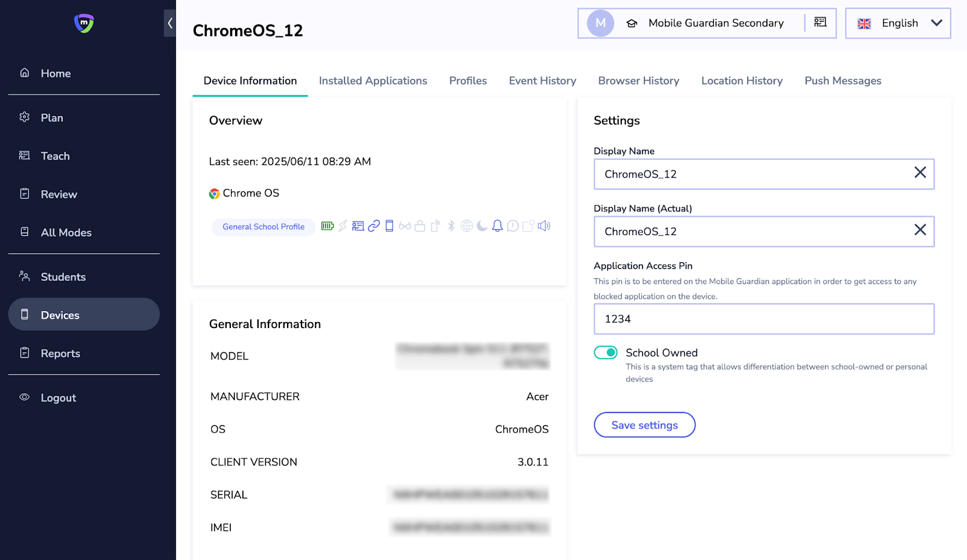This screenshot has width=967, height=560.
Task: Click the globe web status icon
Action: [x=467, y=226]
